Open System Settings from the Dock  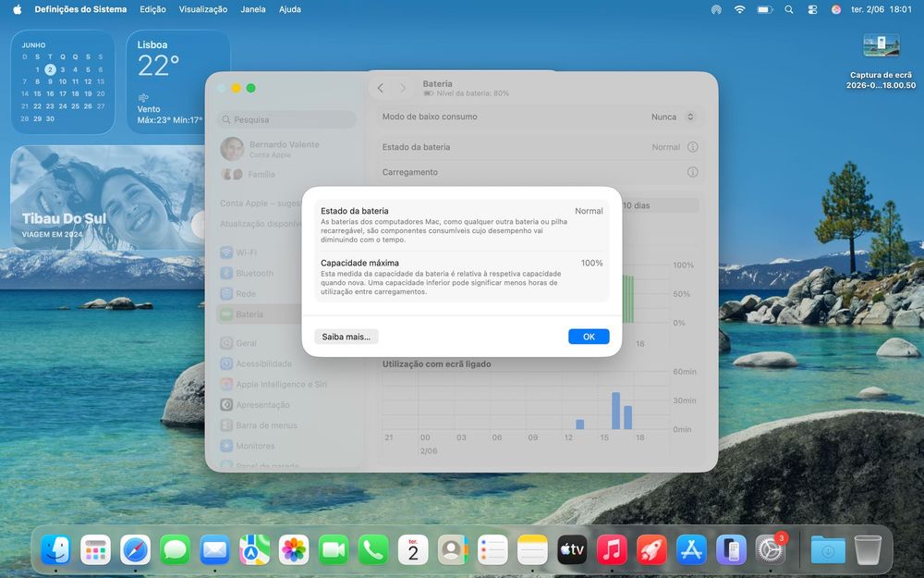pos(771,550)
